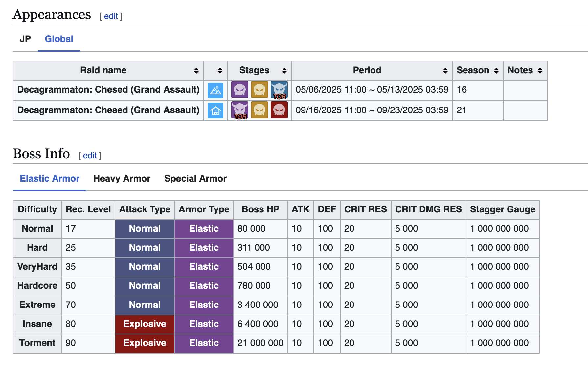Click the outdoor terrain icon in the Season 16 row

215,90
